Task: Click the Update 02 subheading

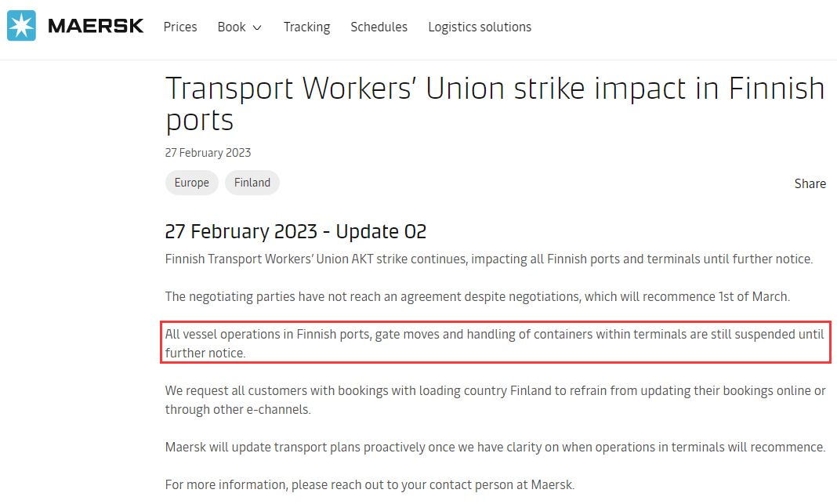Action: pos(295,232)
